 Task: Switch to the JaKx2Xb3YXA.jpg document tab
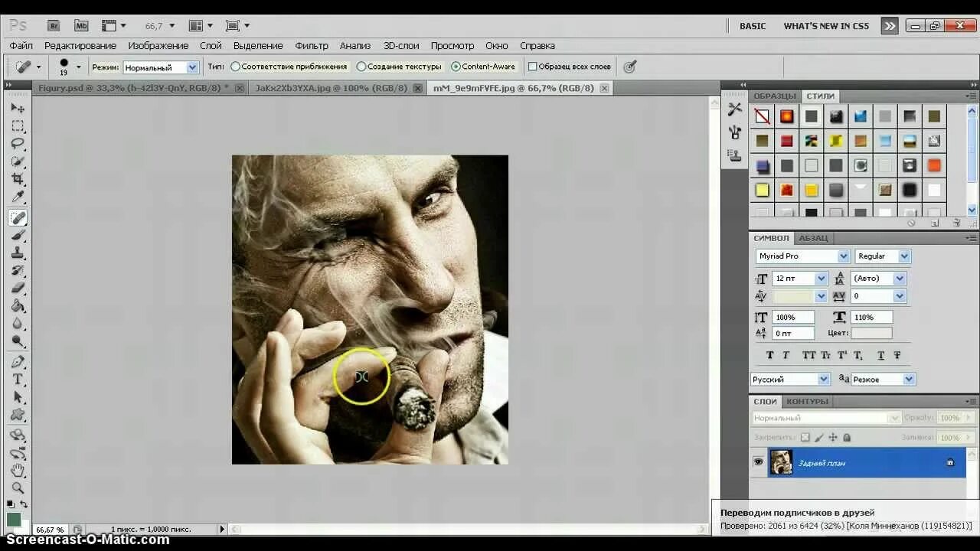point(331,88)
